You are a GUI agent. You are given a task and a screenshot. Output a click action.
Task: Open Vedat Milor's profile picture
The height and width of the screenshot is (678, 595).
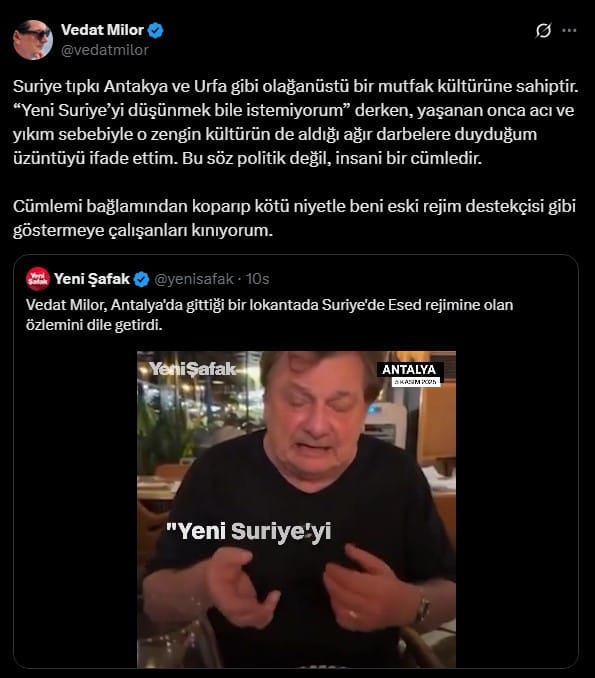tap(33, 39)
